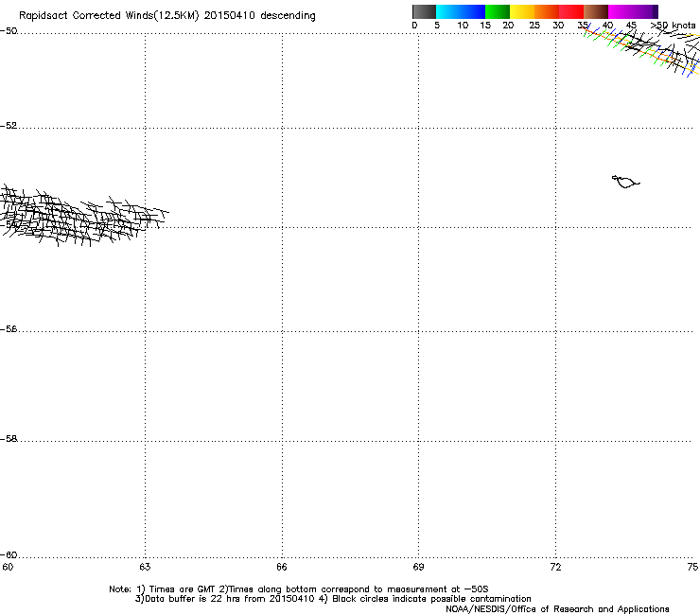
Task: Click the blue 10-15 knots color segment
Action: tap(473, 11)
